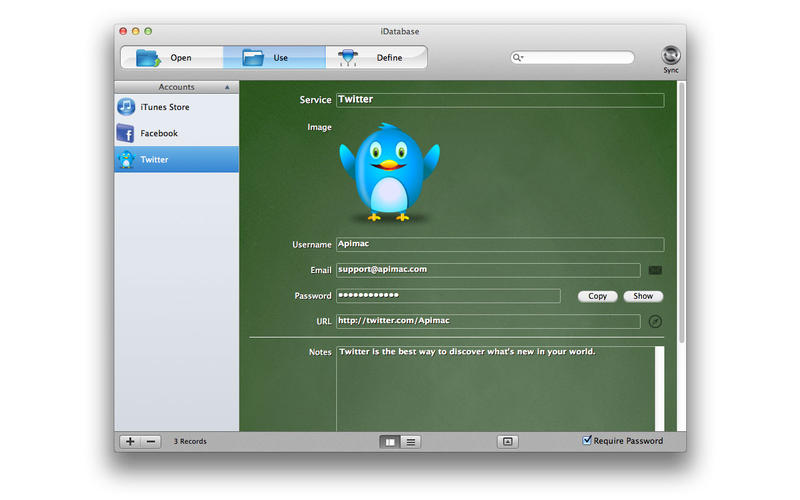Screen dimensions: 800x500
Task: Select the iTunes Store record
Action: click(x=177, y=107)
